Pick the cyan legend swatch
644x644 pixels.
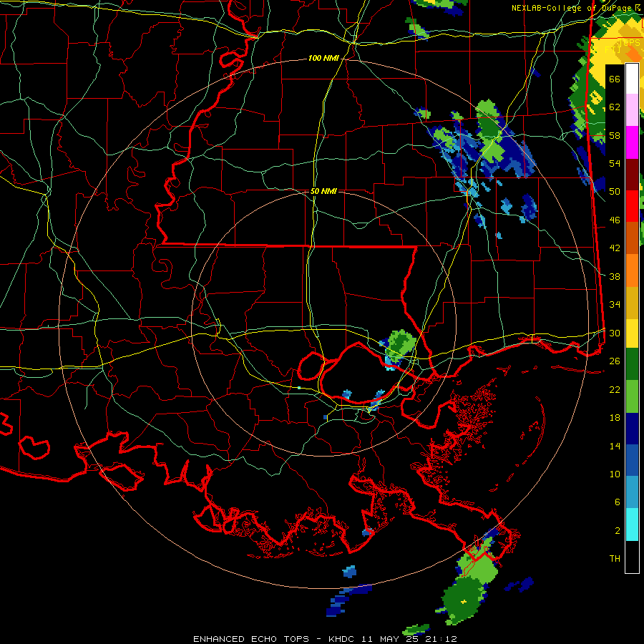632,524
